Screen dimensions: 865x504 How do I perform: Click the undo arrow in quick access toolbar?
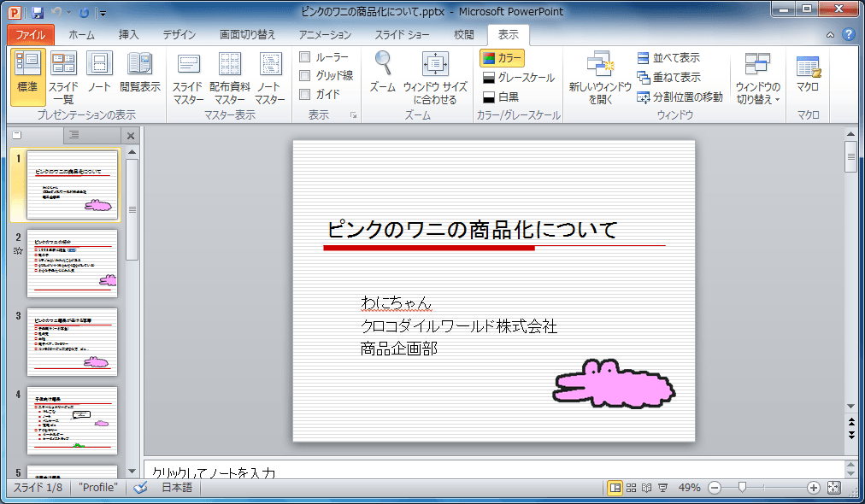coord(56,12)
